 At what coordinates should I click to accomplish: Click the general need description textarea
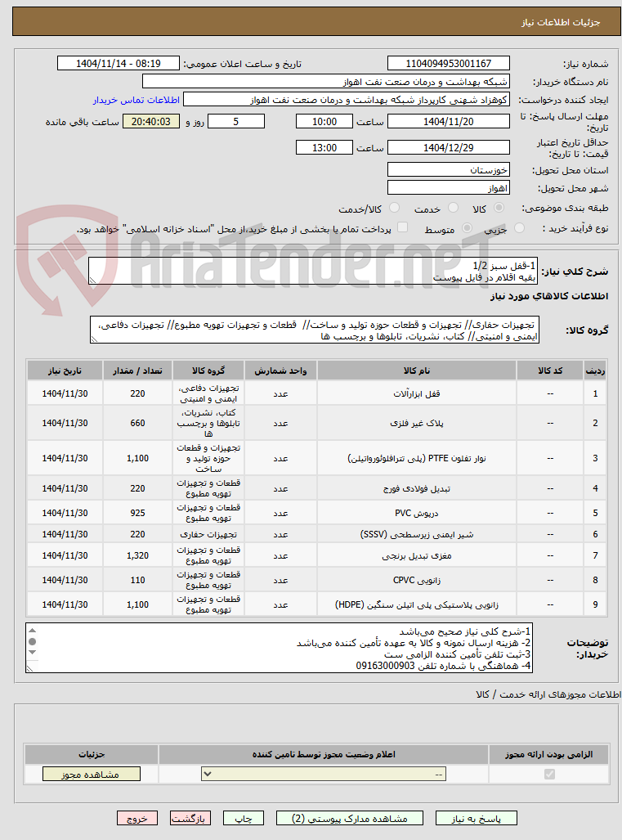pos(313,271)
